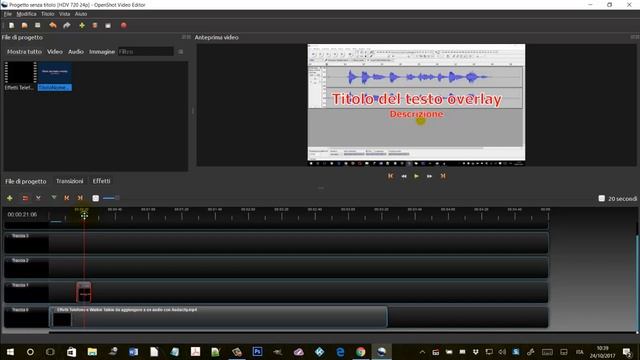Open the File menu
This screenshot has width=640, height=360.
pyautogui.click(x=7, y=14)
